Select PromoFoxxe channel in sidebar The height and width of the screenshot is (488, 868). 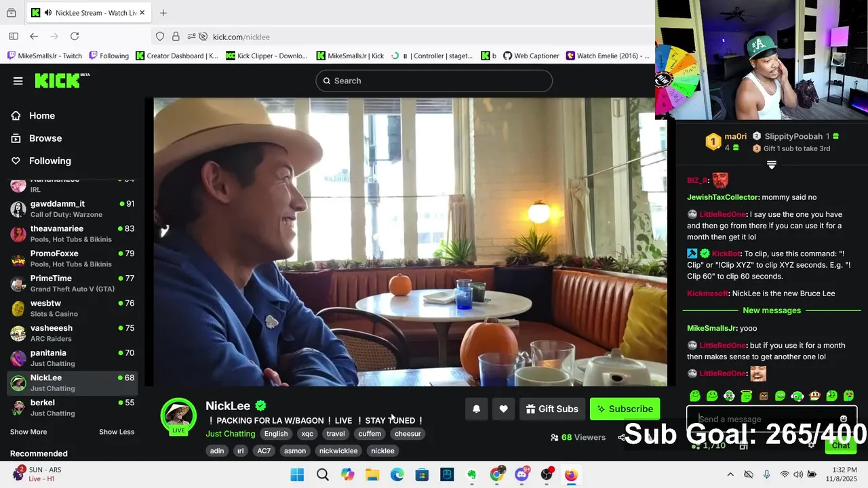click(x=73, y=258)
